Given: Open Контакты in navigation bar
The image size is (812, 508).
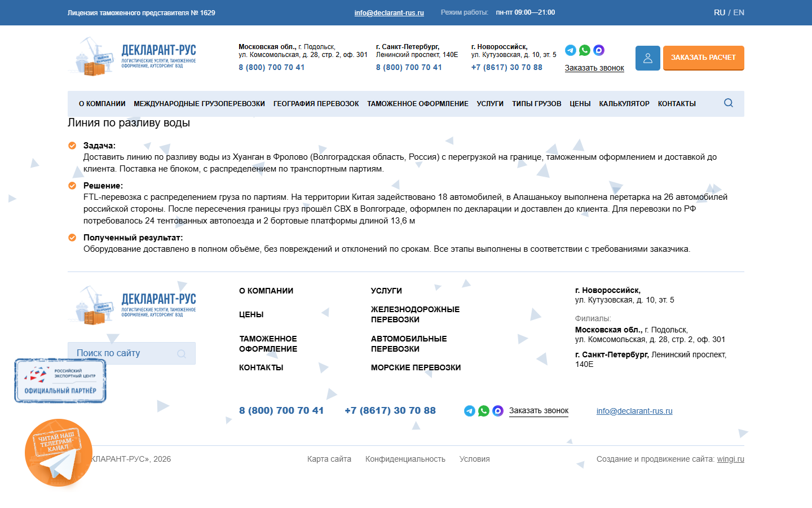Looking at the screenshot, I should click(x=677, y=104).
